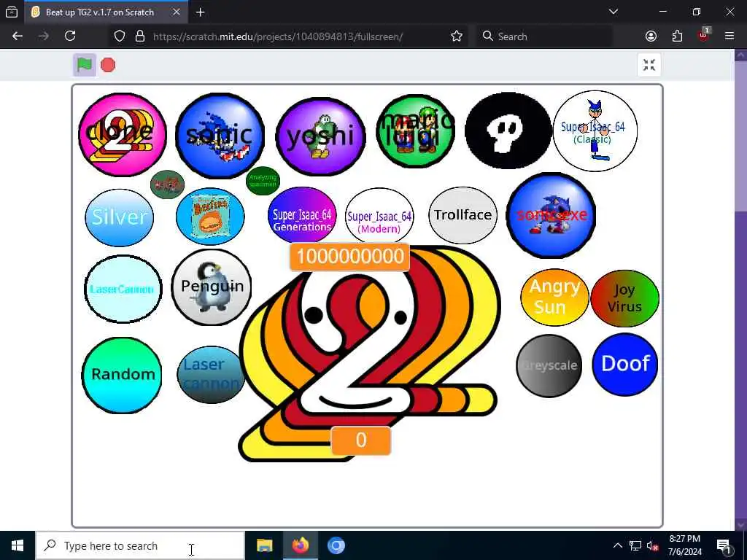Click the Type here to search box
The height and width of the screenshot is (560, 747).
point(141,545)
